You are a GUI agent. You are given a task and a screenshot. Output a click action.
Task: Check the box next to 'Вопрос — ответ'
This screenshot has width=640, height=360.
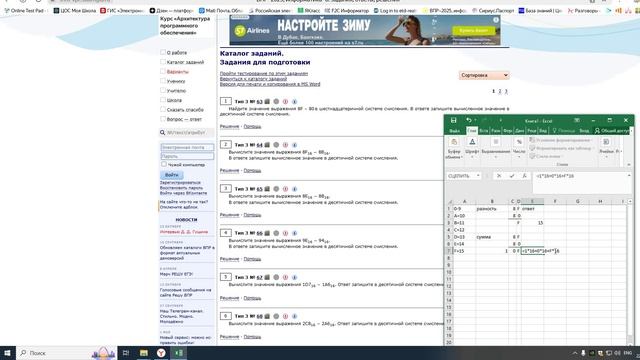163,118
